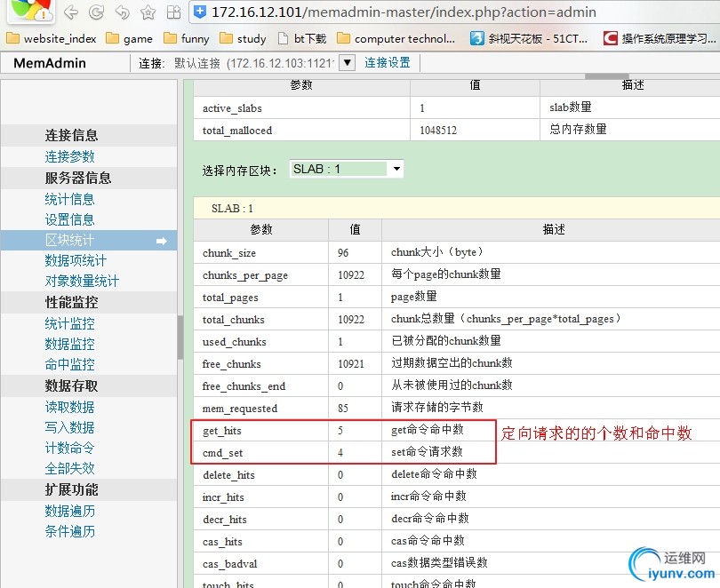The width and height of the screenshot is (720, 588).
Task: Click the cas_hits parameter cell
Action: click(260, 542)
